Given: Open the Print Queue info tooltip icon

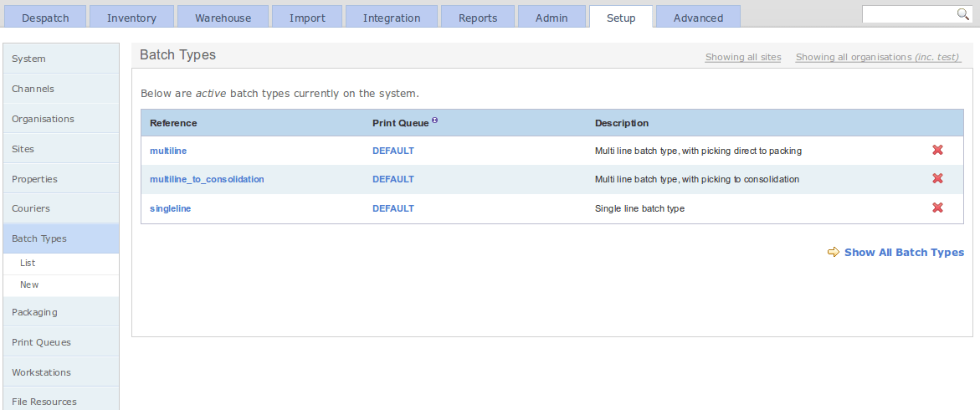Looking at the screenshot, I should click(434, 120).
